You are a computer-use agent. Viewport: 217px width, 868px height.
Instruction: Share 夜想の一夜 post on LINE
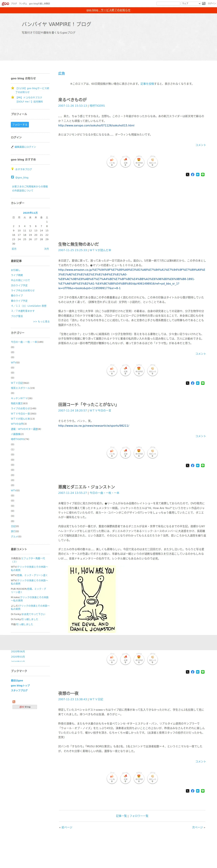pyautogui.click(x=203, y=791)
